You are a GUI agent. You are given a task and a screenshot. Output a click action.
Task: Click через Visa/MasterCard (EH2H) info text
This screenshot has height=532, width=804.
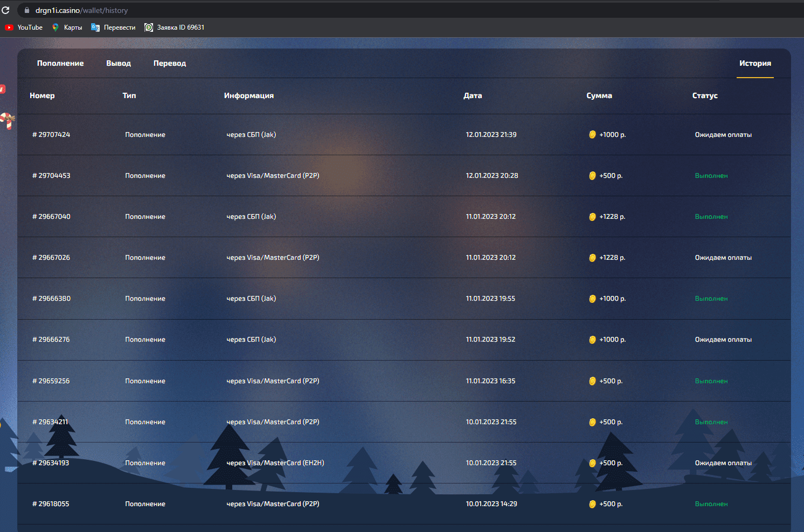(x=275, y=463)
